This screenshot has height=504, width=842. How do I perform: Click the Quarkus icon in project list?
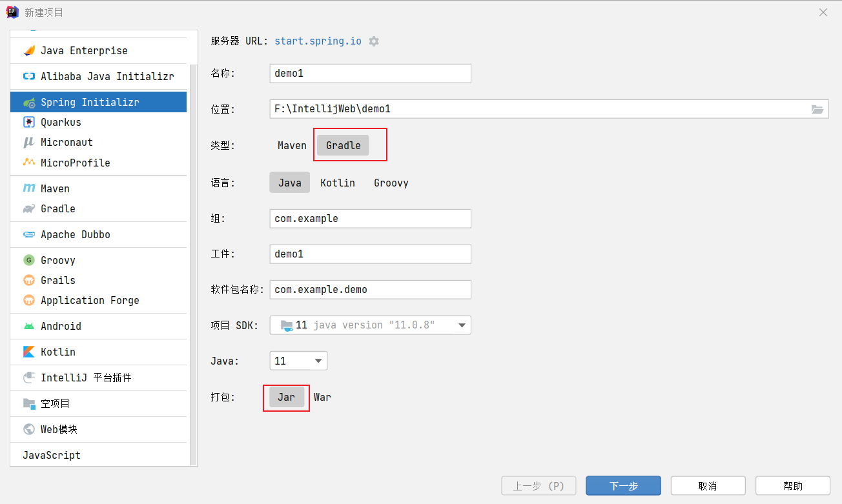click(x=29, y=122)
